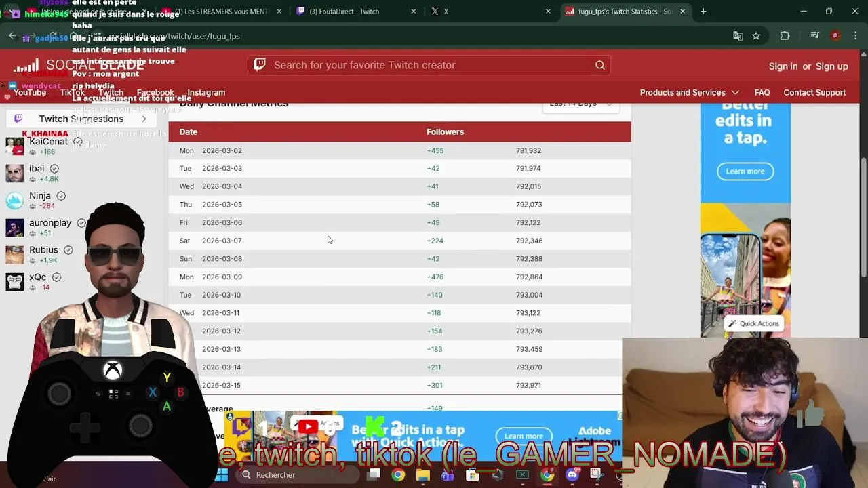This screenshot has width=868, height=488.
Task: Expand the Twitch Suggestions chevron
Action: (144, 119)
